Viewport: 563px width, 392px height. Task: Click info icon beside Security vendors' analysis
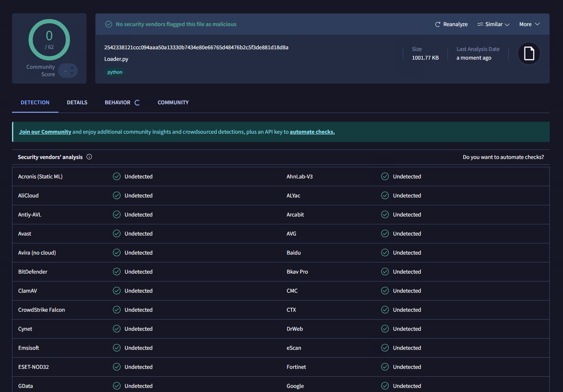[89, 157]
